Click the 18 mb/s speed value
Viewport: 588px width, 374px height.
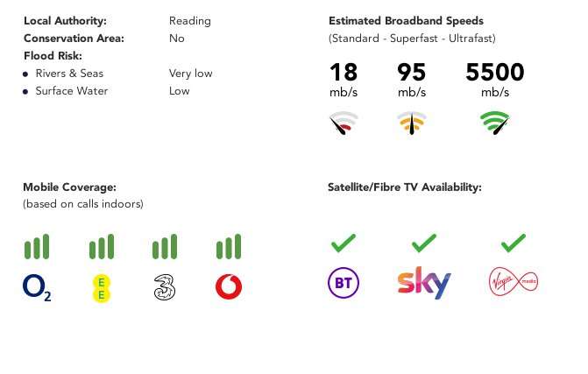click(x=344, y=80)
